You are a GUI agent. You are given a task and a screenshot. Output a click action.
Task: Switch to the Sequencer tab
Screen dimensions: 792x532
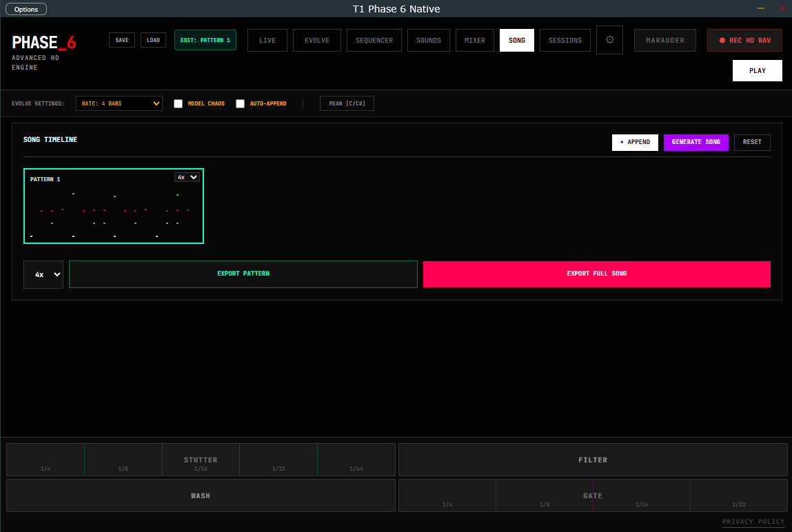coord(374,41)
